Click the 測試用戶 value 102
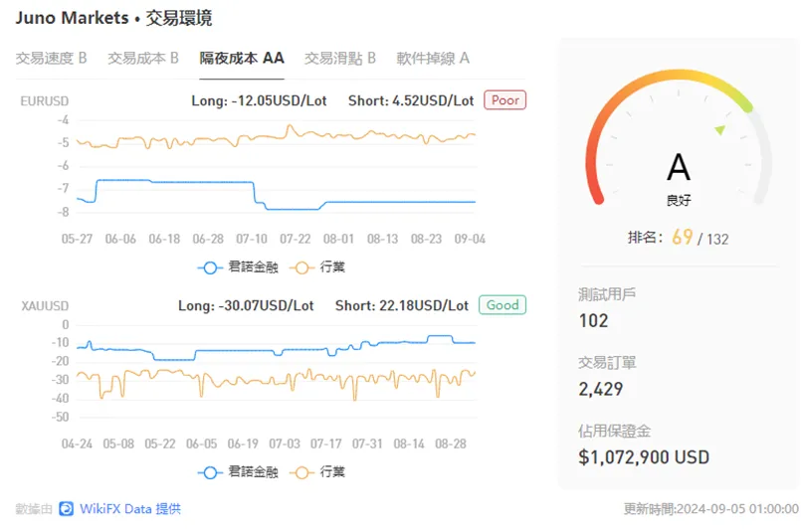The width and height of the screenshot is (801, 532). (594, 320)
